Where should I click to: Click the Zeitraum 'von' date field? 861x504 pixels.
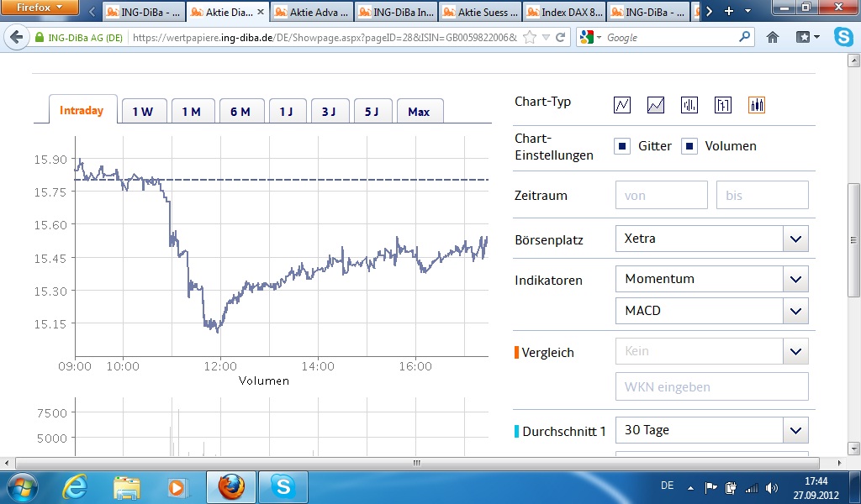click(x=661, y=196)
